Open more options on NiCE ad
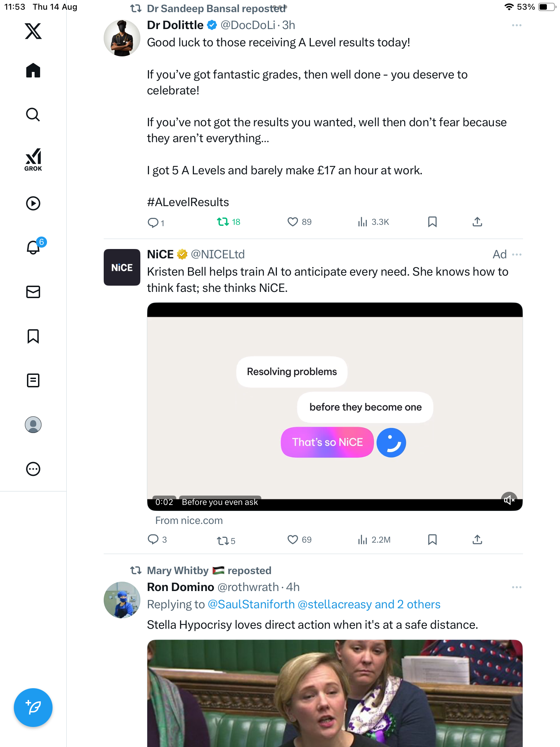 [x=516, y=255]
